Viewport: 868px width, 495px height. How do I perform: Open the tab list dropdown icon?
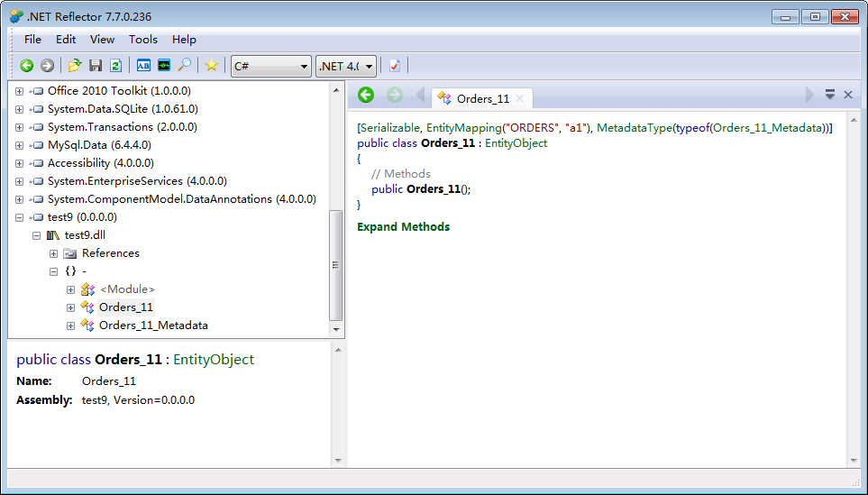(x=830, y=95)
